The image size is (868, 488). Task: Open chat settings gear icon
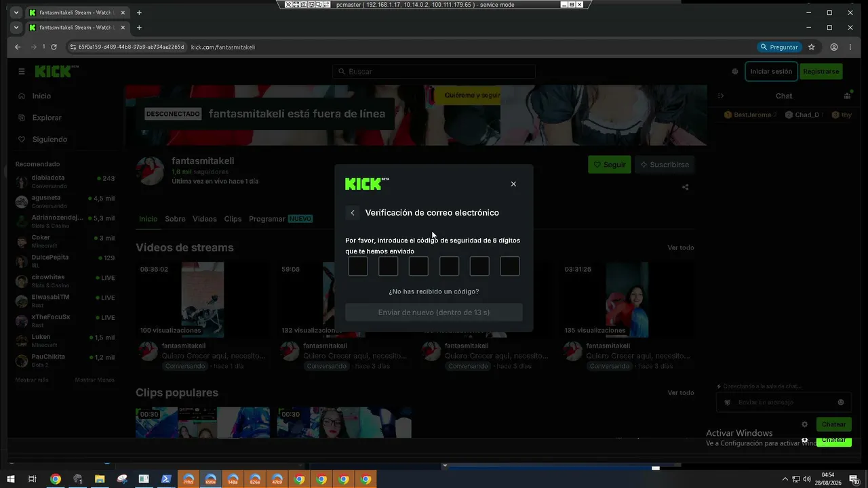click(x=805, y=425)
